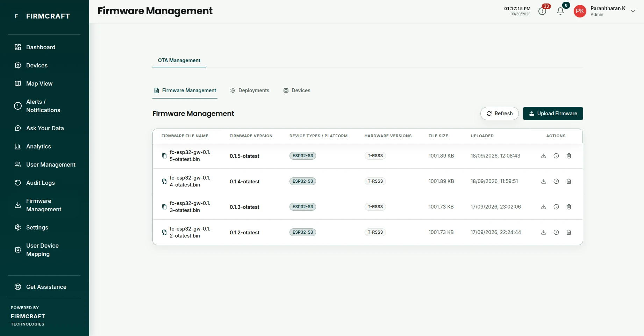The image size is (644, 336).
Task: Open Map View in the sidebar
Action: 44,83
